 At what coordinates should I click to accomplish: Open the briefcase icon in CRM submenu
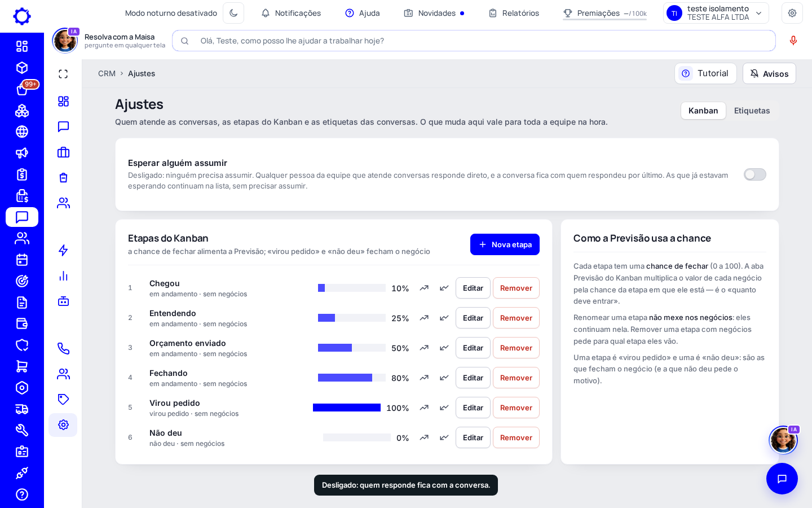(63, 152)
